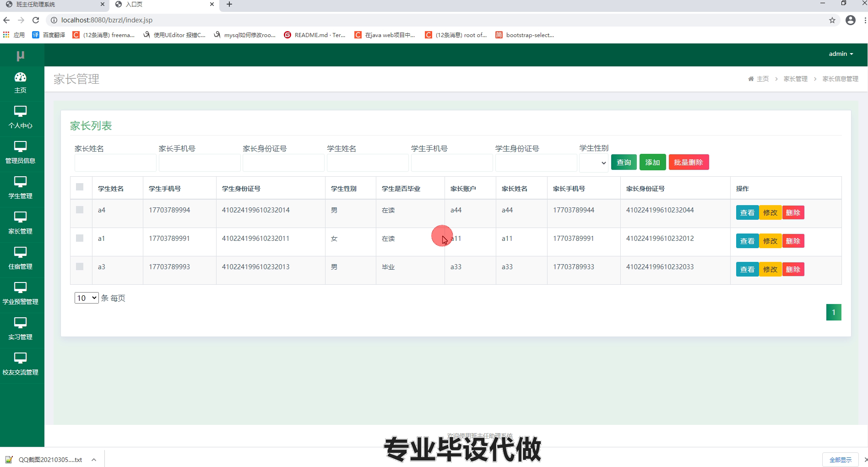Open 管理员信息 monitor icon in sidebar
This screenshot has height=467, width=868.
[x=20, y=147]
